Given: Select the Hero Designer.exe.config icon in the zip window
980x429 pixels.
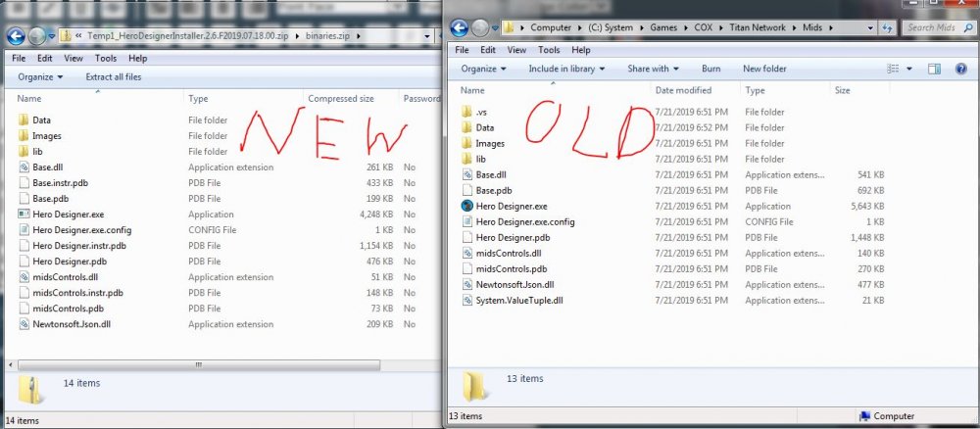Looking at the screenshot, I should pos(24,230).
